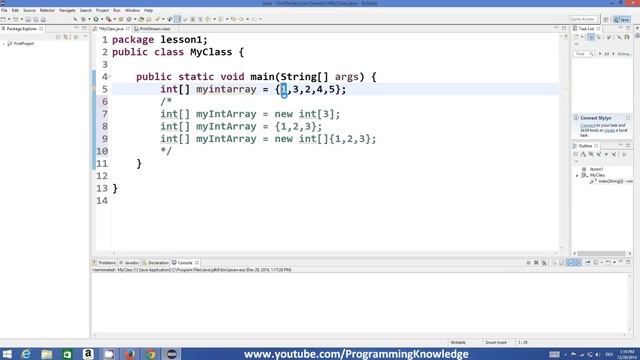The width and height of the screenshot is (640, 360).
Task: Click the Windows Start button
Action: (7, 354)
